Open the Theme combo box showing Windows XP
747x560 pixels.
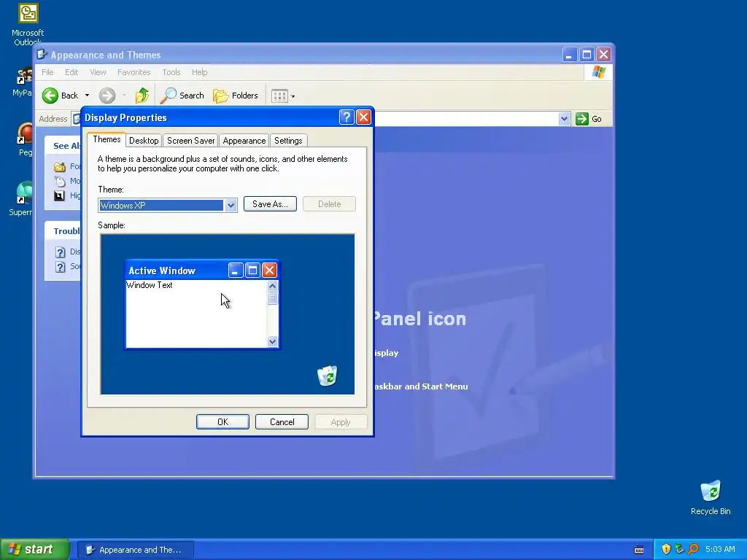tap(168, 205)
